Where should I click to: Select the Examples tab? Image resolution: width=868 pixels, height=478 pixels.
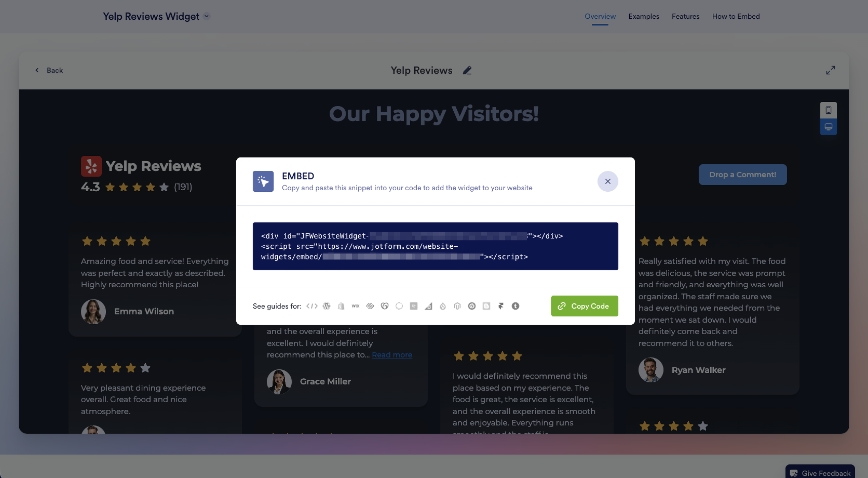tap(644, 16)
